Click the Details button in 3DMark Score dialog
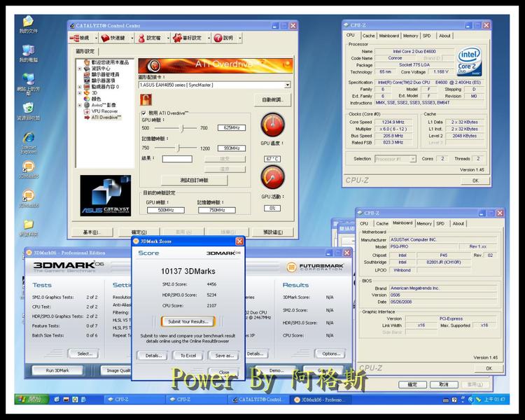 coord(153,356)
